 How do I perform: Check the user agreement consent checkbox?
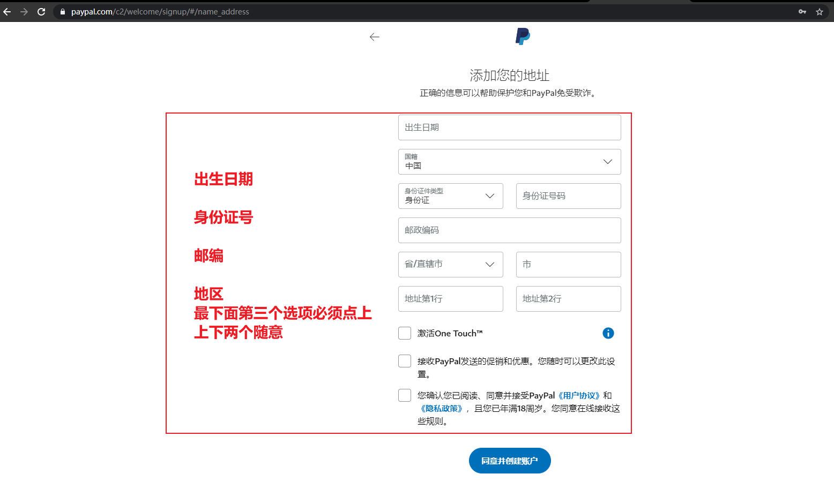405,395
